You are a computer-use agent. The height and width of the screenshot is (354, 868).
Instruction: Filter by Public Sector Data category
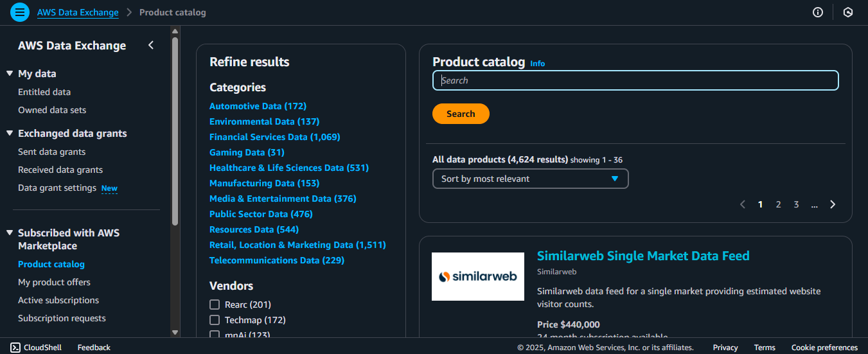[x=261, y=214]
